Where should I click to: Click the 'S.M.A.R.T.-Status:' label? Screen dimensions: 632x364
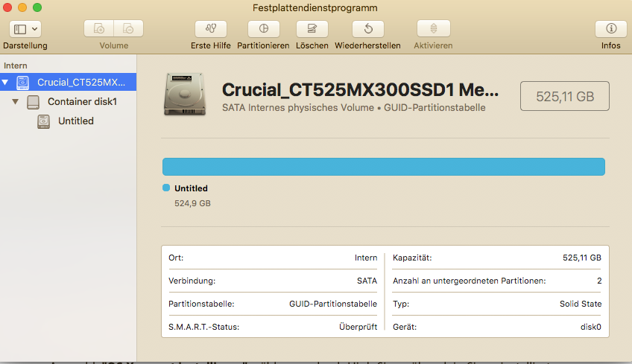pos(203,327)
